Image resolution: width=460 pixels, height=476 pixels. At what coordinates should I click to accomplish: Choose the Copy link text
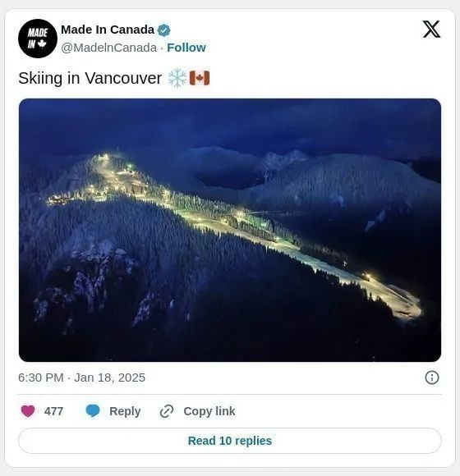click(209, 411)
